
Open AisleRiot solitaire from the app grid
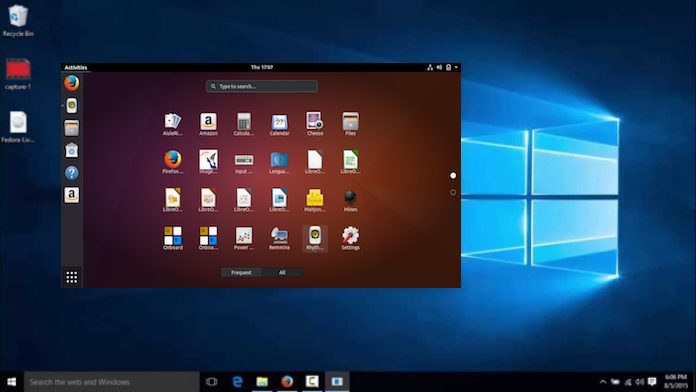click(x=172, y=124)
